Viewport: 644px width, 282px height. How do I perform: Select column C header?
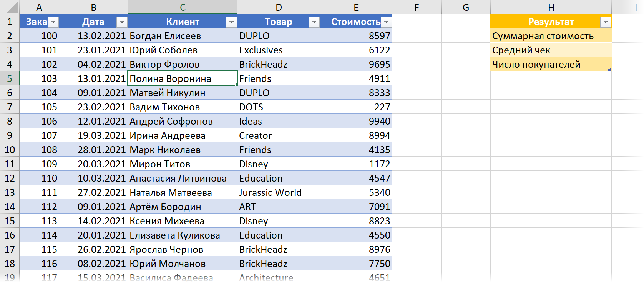point(183,7)
